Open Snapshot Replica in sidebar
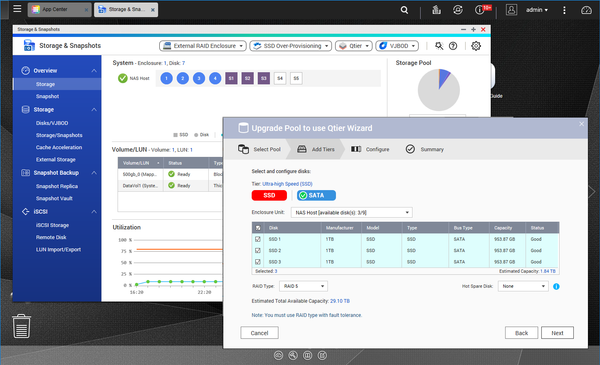Viewport: 600px width, 365px height. [x=57, y=186]
